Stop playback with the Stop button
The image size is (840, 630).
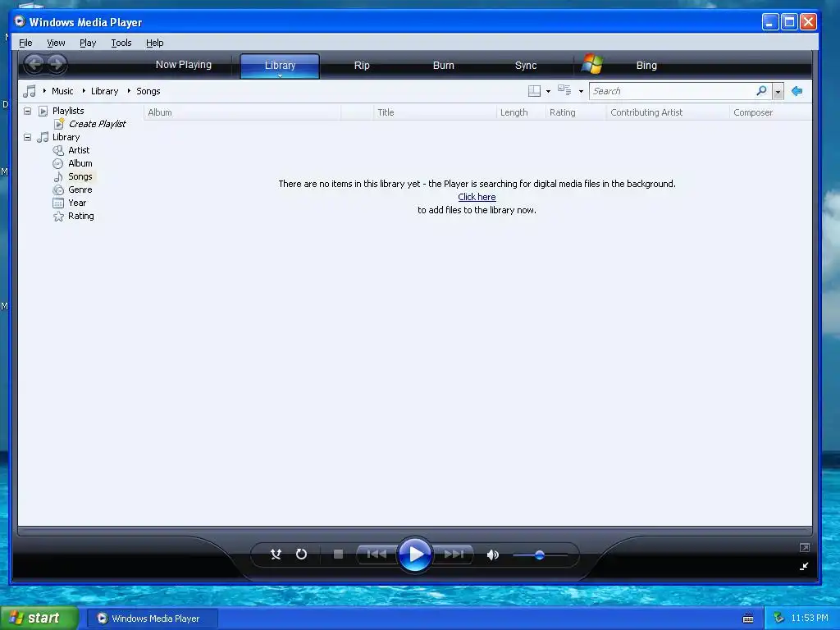click(x=338, y=554)
